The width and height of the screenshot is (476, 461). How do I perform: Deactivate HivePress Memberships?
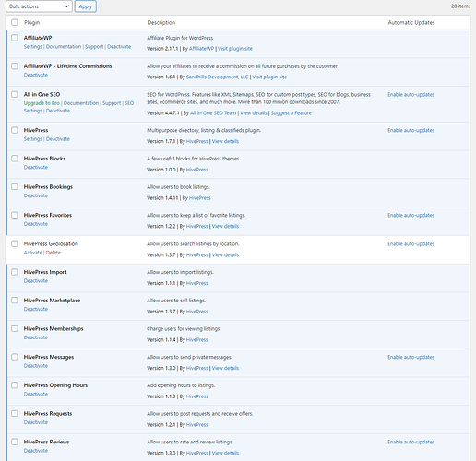(36, 337)
